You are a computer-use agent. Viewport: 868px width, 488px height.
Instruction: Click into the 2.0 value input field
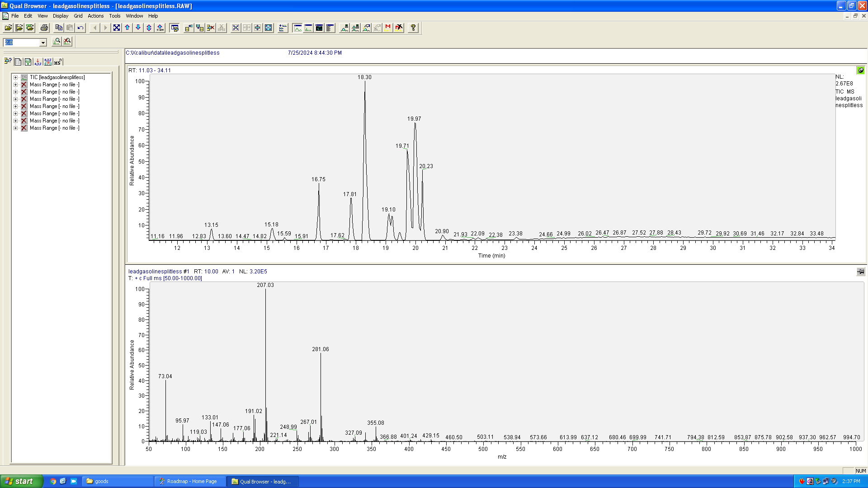(22, 42)
